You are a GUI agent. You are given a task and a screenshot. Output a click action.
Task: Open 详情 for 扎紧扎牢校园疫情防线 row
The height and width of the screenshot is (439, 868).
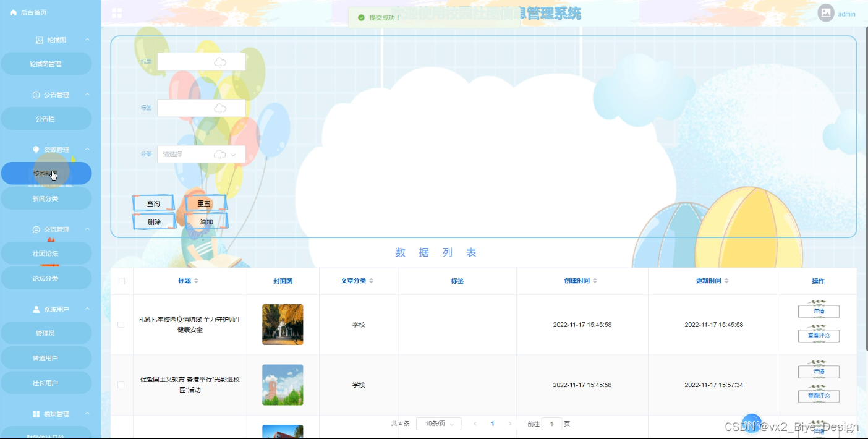pyautogui.click(x=819, y=311)
